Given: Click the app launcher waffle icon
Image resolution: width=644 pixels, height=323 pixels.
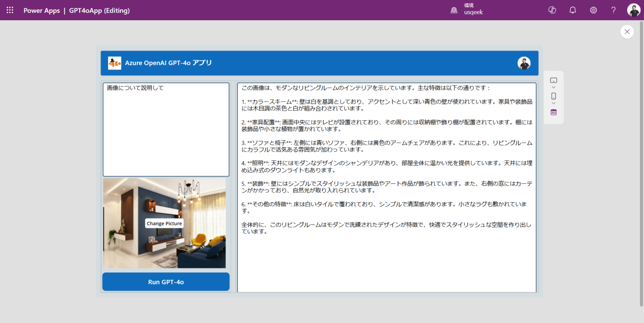Looking at the screenshot, I should coord(10,10).
